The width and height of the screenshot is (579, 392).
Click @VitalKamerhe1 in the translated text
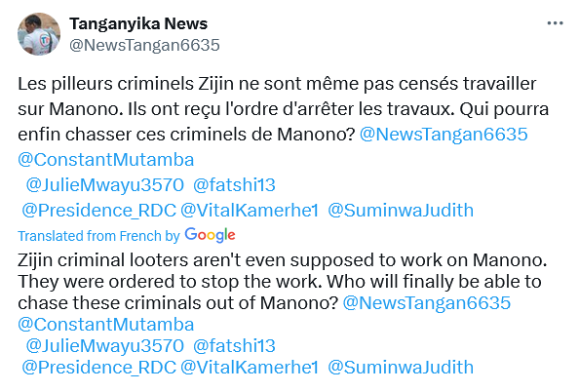[x=250, y=368]
